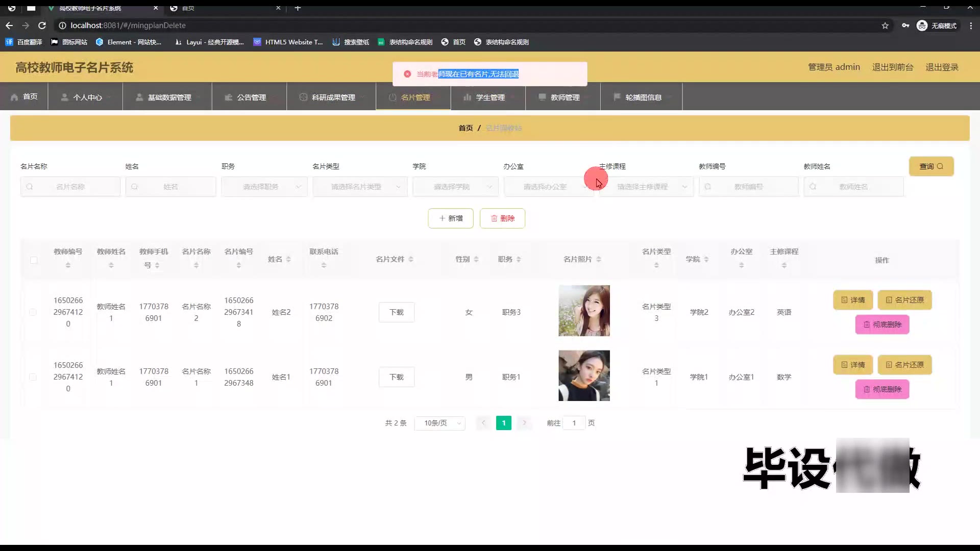Click 名片还原 for the 姓名1 row
This screenshot has width=980, height=551.
[x=904, y=365]
